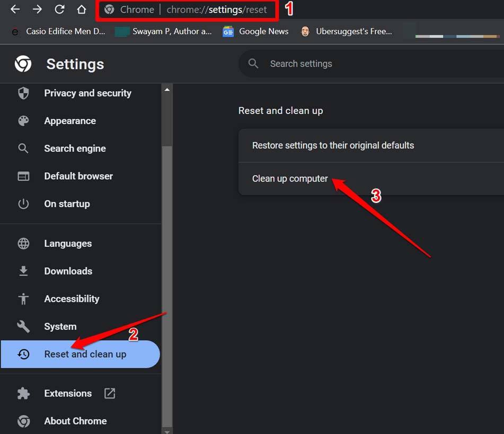The width and height of the screenshot is (504, 434).
Task: Open About Chrome page
Action: click(x=75, y=421)
